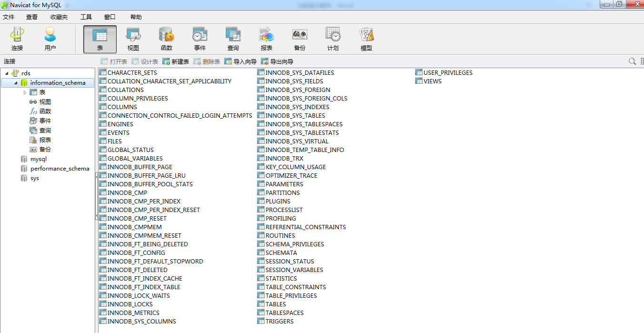Click the CHARACTER_SETS table icon
The width and height of the screenshot is (644, 333).
pyautogui.click(x=103, y=73)
